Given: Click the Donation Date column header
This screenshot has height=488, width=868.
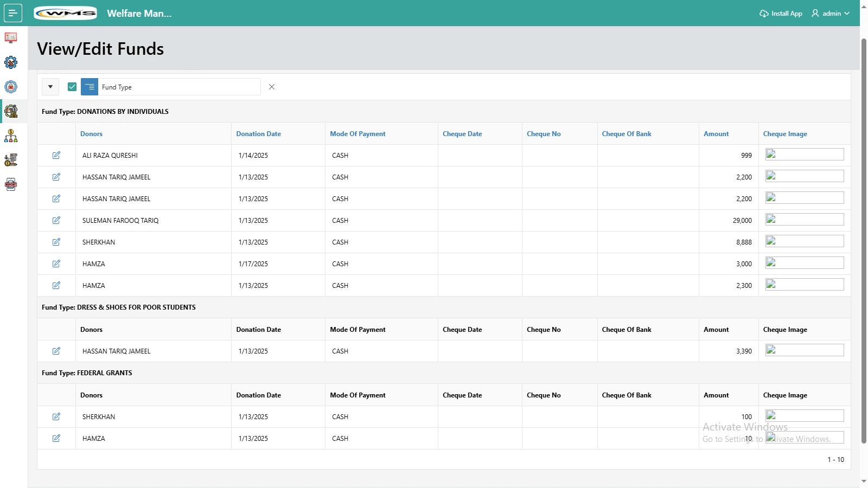Looking at the screenshot, I should [258, 134].
